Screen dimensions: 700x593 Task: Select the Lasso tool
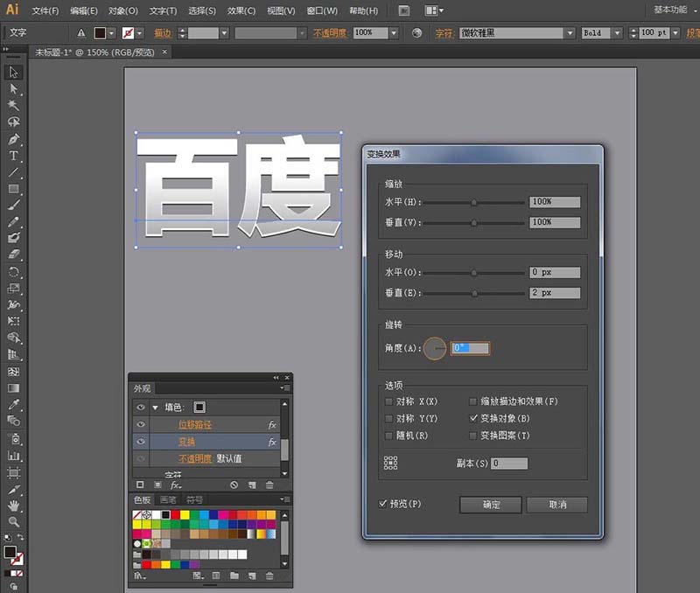[13, 122]
